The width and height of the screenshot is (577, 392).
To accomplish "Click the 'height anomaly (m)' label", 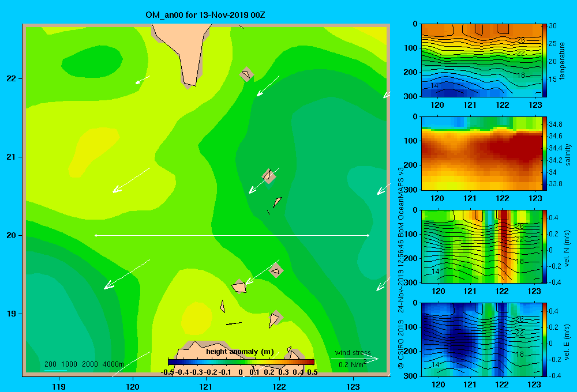I will pyautogui.click(x=240, y=352).
